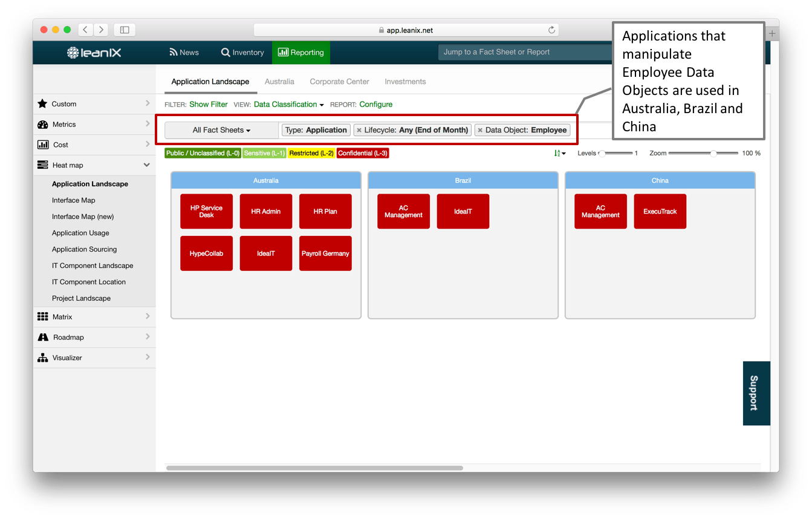Click the Custom star icon in sidebar
This screenshot has height=519, width=812.
pyautogui.click(x=43, y=103)
